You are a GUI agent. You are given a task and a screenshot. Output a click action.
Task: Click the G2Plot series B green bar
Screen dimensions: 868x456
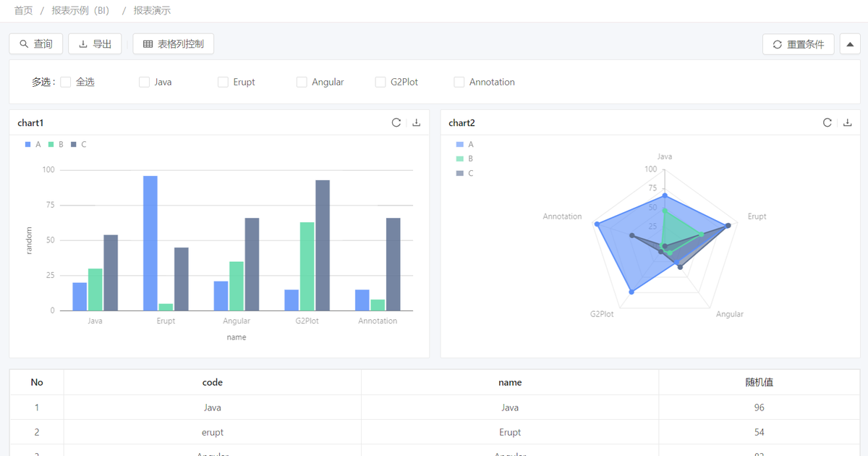pos(307,266)
